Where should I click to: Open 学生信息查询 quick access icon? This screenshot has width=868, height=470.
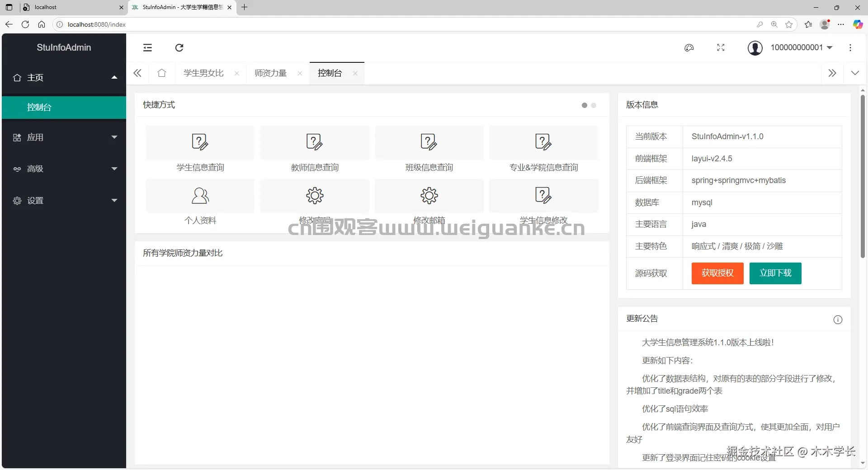(x=200, y=142)
